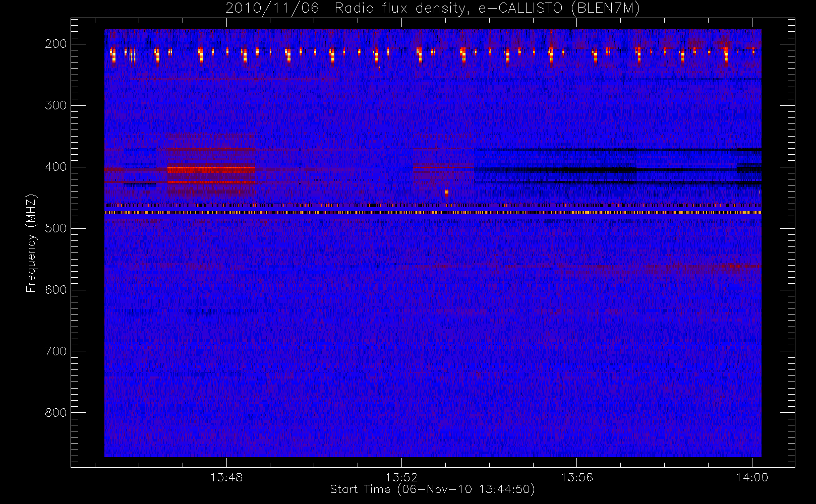The image size is (816, 504).
Task: Click the small bright spot near 440 MHz after 13:52
Action: pos(446,193)
